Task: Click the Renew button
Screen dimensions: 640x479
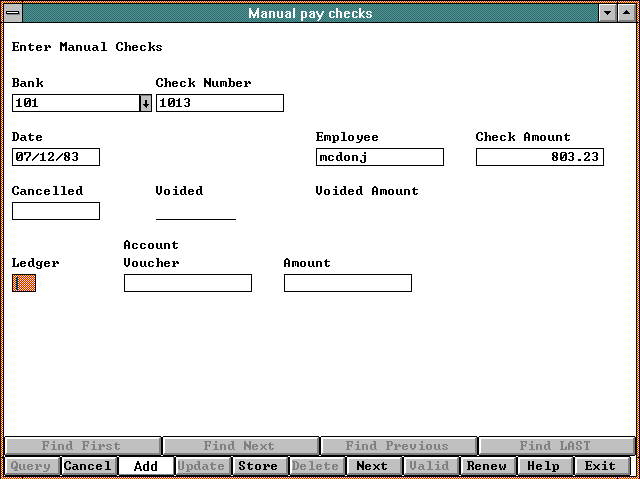Action: pos(487,466)
